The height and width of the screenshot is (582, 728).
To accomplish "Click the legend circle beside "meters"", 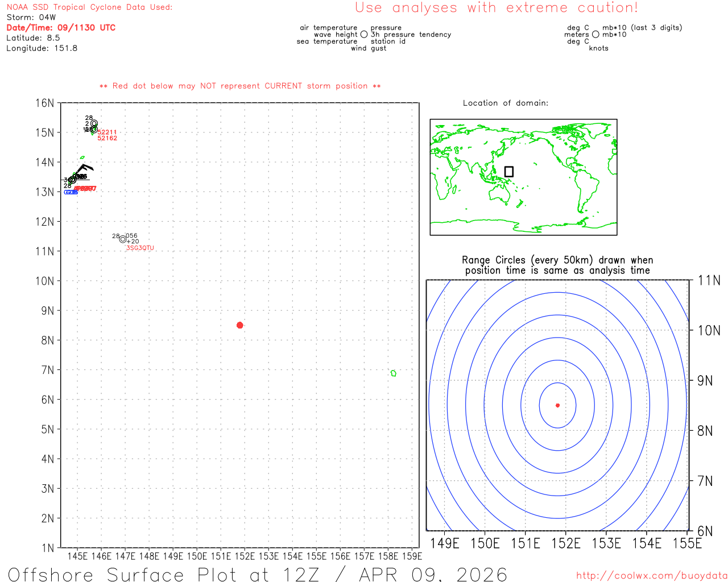I will click(x=595, y=35).
